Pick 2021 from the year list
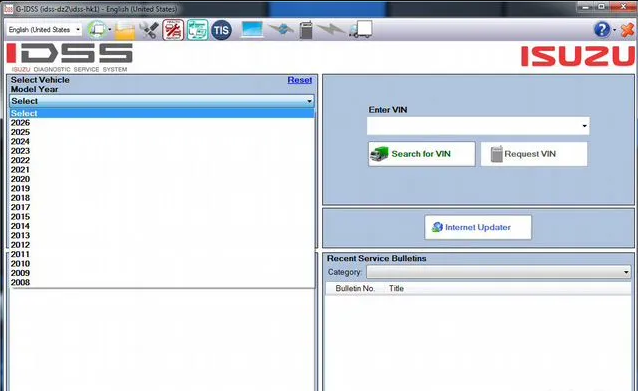 tap(162, 169)
